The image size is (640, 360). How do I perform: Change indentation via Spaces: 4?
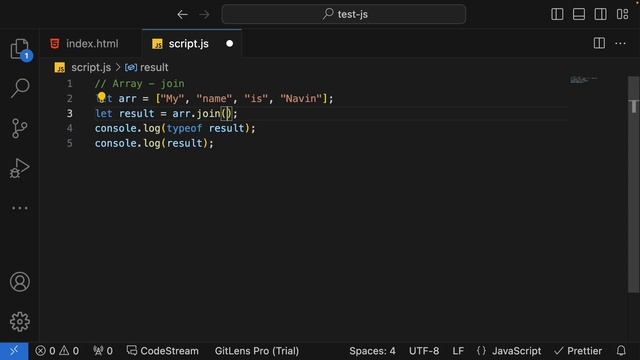pyautogui.click(x=372, y=351)
